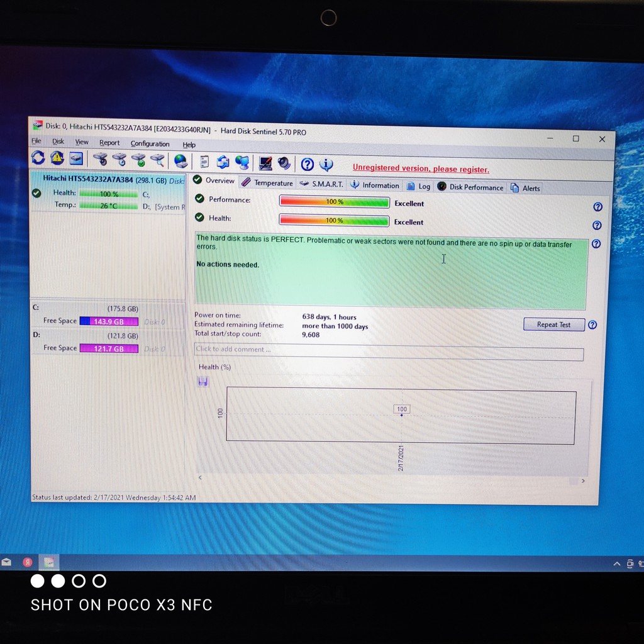Click the chart's right scroll arrow
644x644 pixels.
click(x=583, y=480)
